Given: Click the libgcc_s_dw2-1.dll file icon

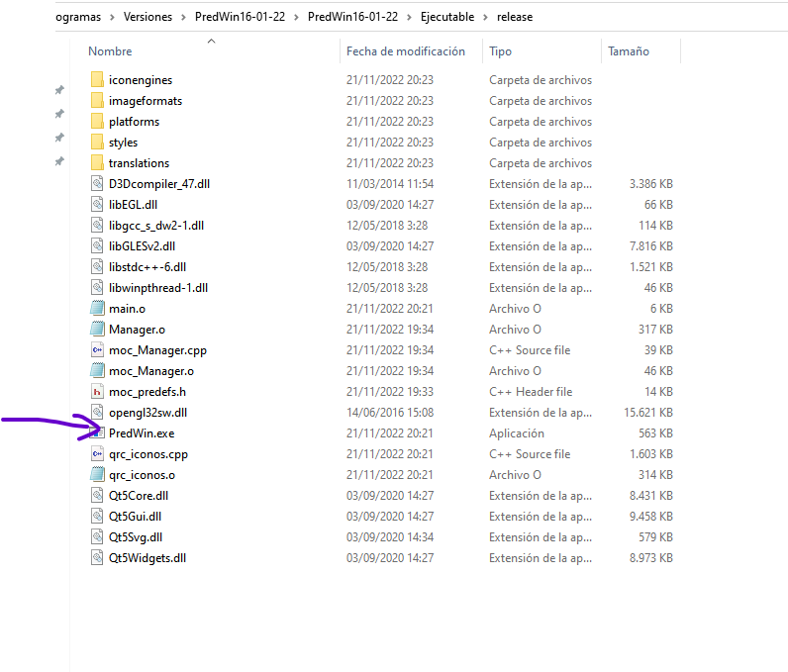Looking at the screenshot, I should point(97,226).
